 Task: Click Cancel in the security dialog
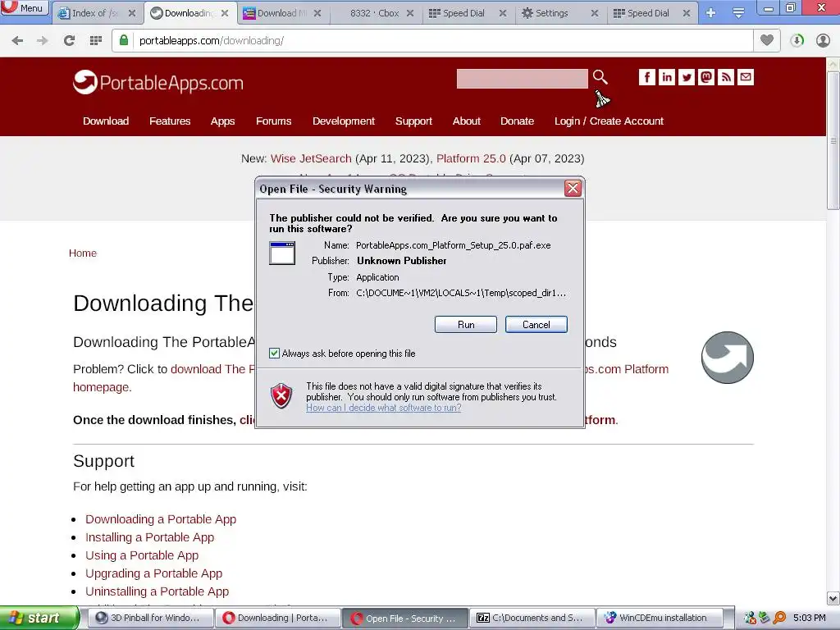coord(536,324)
